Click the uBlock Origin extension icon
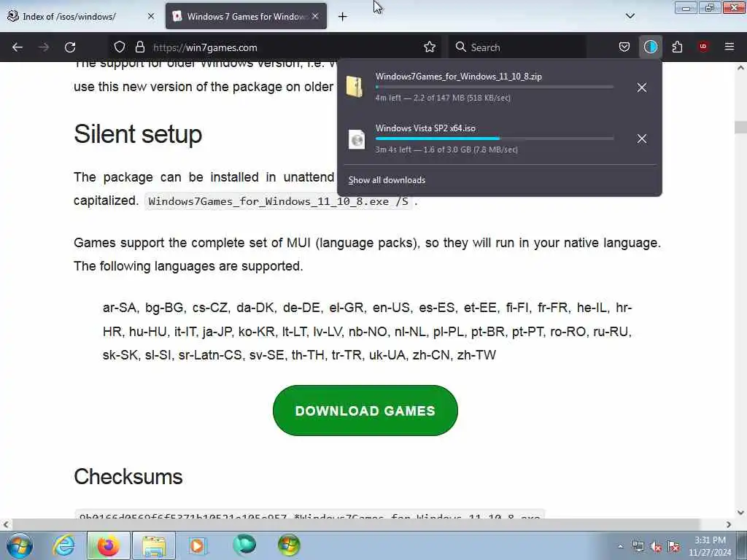747x560 pixels. [703, 47]
